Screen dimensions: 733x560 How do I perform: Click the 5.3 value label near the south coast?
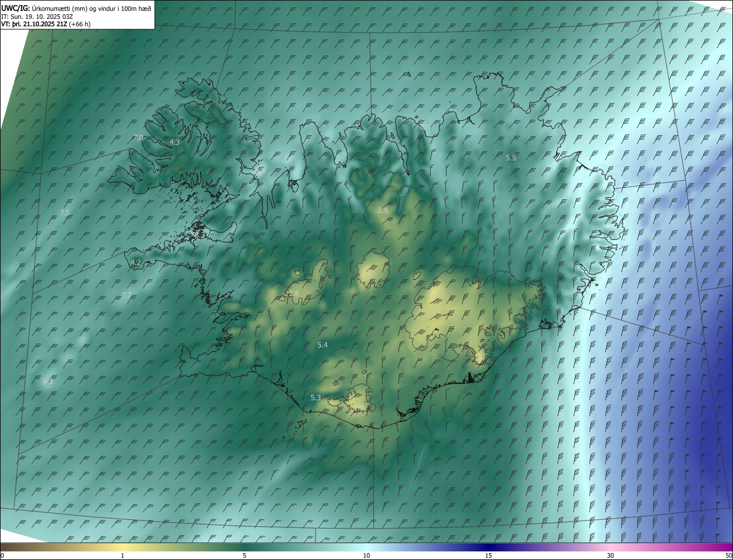click(316, 397)
